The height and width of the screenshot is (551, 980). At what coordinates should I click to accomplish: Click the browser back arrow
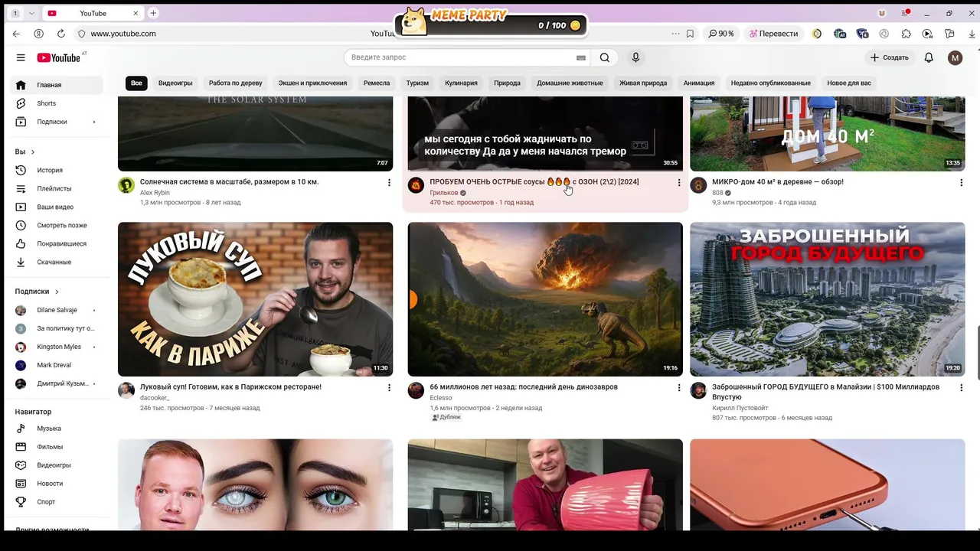point(16,34)
